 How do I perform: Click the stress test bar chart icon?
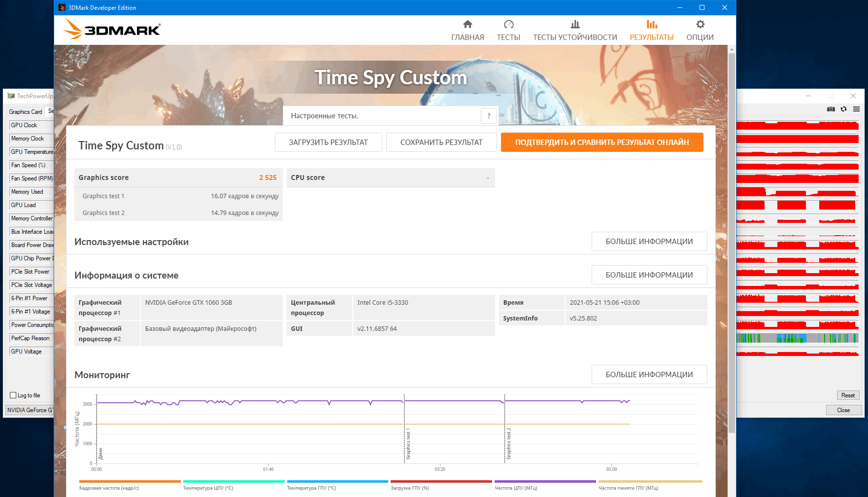(x=575, y=24)
